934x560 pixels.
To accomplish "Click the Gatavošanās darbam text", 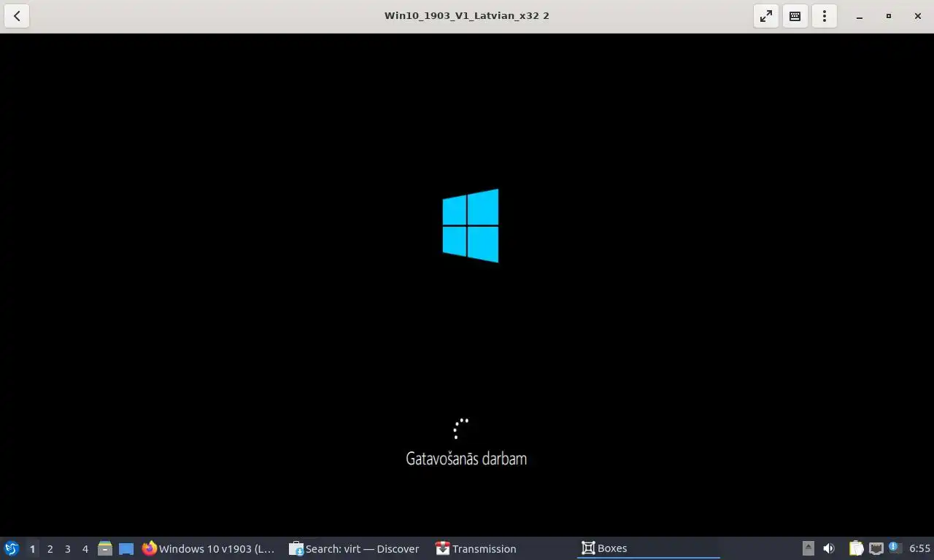I will click(466, 459).
